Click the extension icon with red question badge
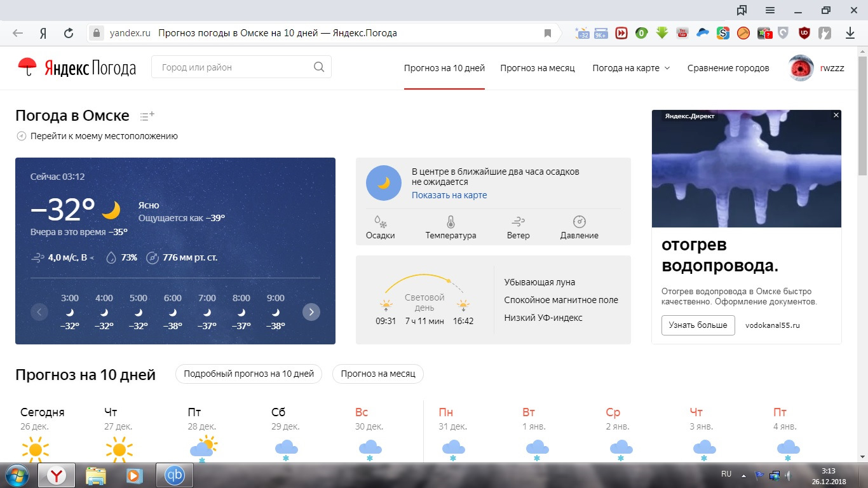Screen dimensions: 868x488 764,33
